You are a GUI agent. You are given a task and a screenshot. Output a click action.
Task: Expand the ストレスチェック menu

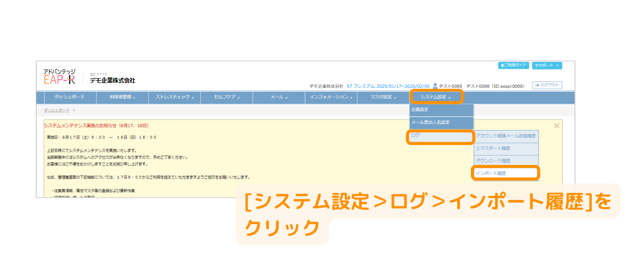coord(174,97)
